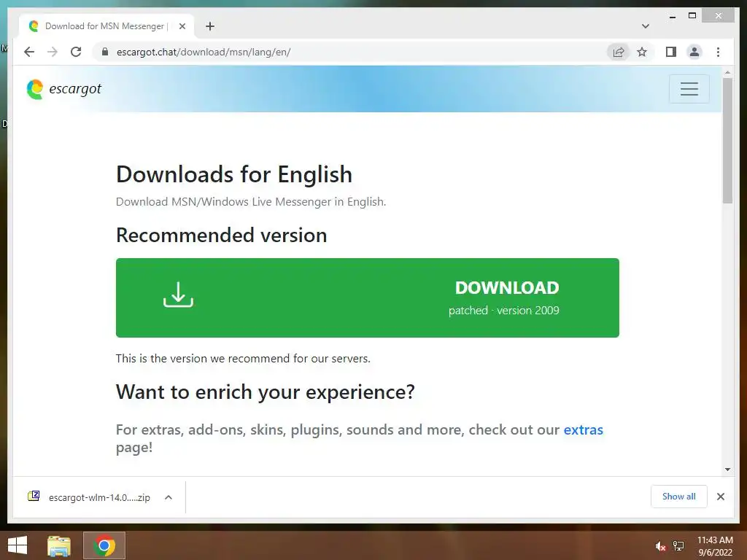Close the Download for MSN Messenger tab

pos(182,26)
